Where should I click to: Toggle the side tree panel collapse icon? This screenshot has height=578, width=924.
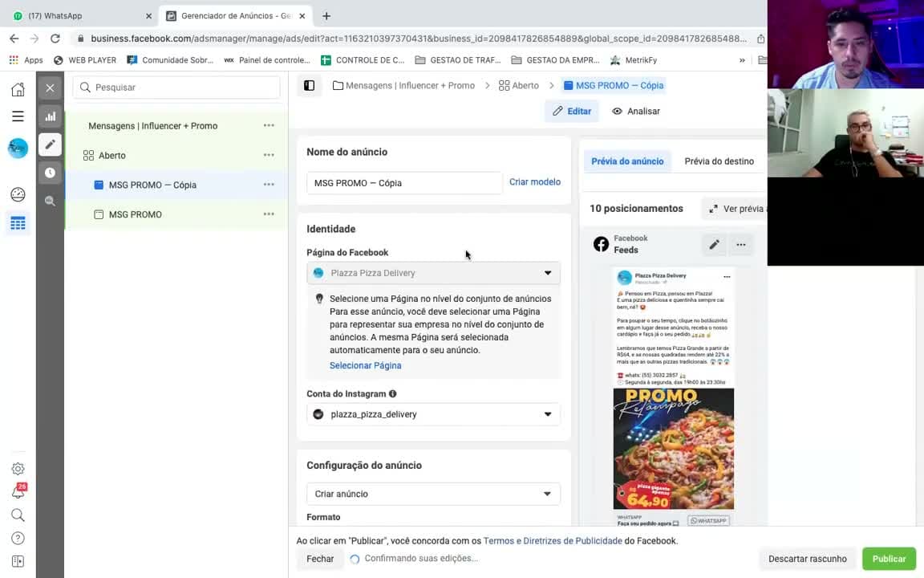(x=309, y=86)
